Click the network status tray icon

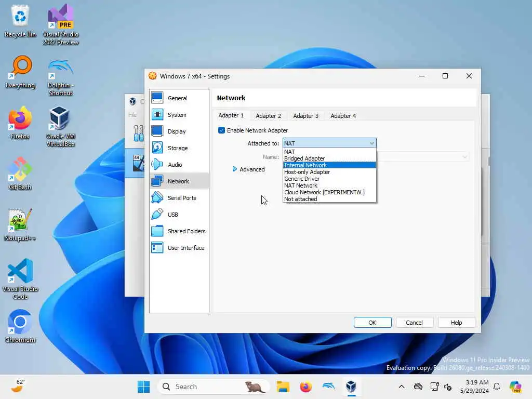434,387
